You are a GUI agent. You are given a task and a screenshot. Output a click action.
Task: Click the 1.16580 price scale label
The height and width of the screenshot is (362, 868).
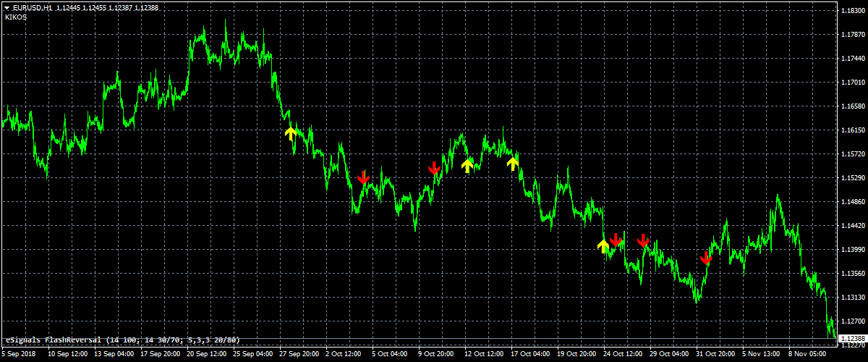(x=854, y=106)
